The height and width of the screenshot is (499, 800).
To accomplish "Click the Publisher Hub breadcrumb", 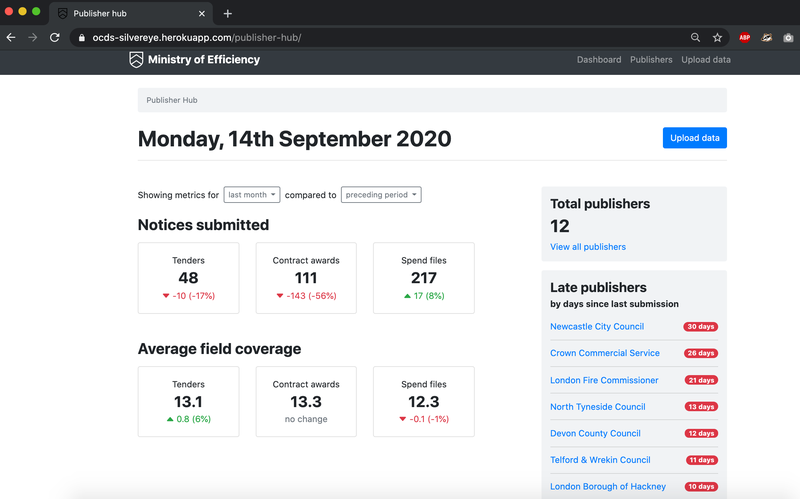I will click(172, 100).
